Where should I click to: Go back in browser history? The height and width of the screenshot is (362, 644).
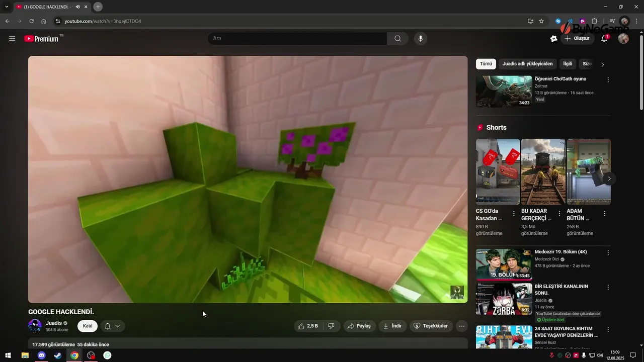pos(7,21)
